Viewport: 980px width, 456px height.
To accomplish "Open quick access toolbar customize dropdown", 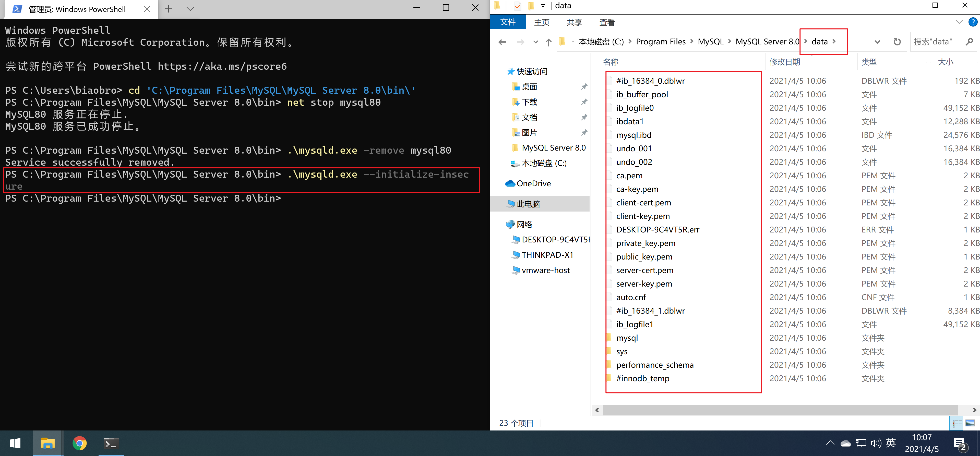I will tap(543, 6).
